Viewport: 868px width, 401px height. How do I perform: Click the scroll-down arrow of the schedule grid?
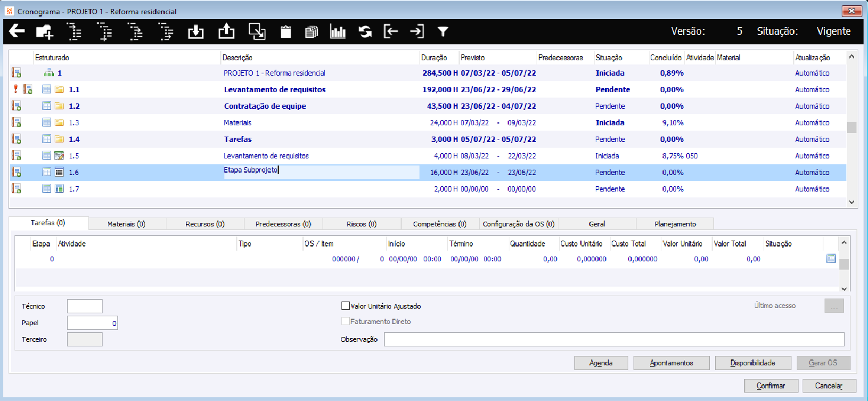coord(851,202)
